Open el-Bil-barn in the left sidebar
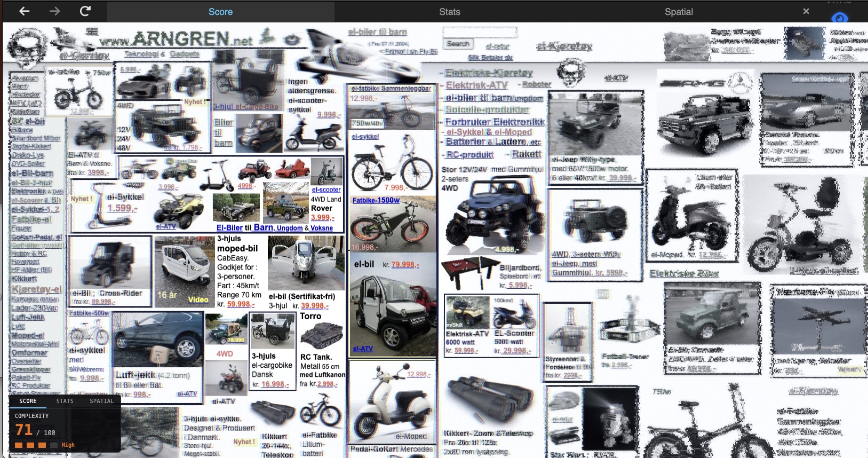 tap(32, 173)
